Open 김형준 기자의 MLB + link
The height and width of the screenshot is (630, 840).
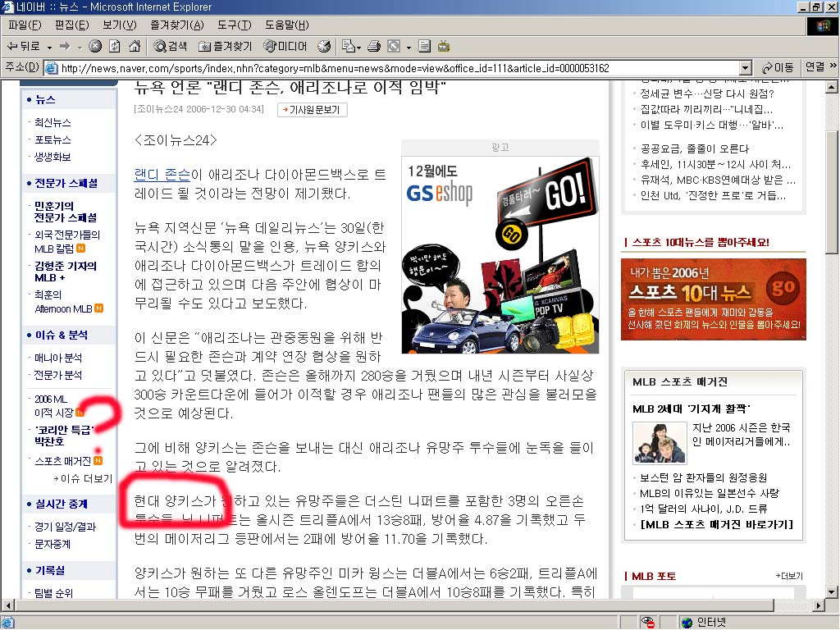coord(66,272)
